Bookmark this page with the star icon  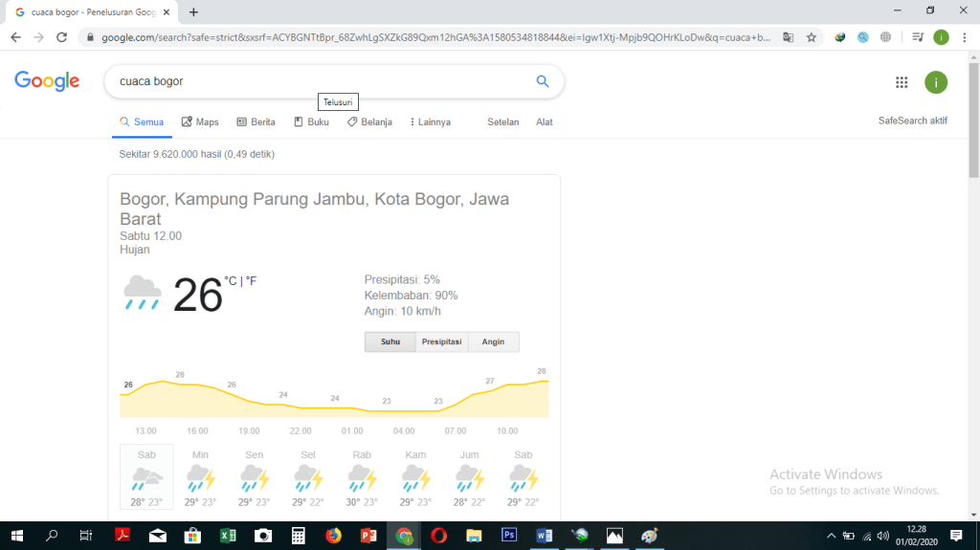point(812,37)
